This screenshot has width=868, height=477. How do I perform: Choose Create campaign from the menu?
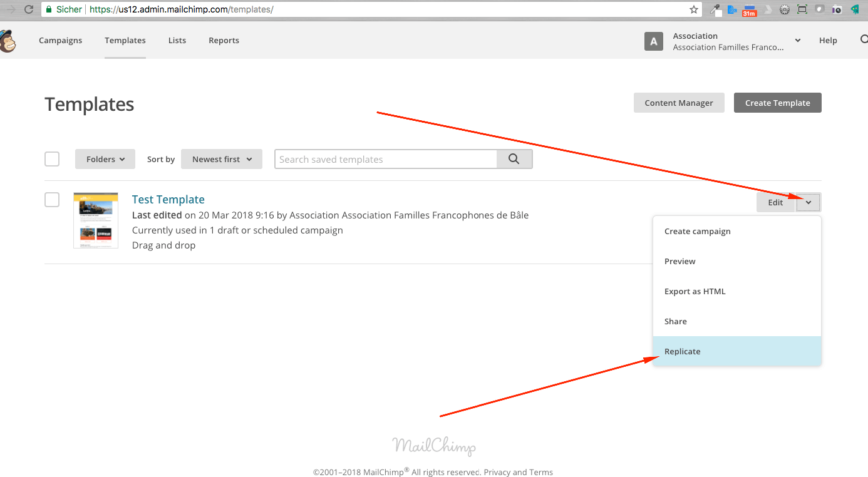pyautogui.click(x=737, y=231)
